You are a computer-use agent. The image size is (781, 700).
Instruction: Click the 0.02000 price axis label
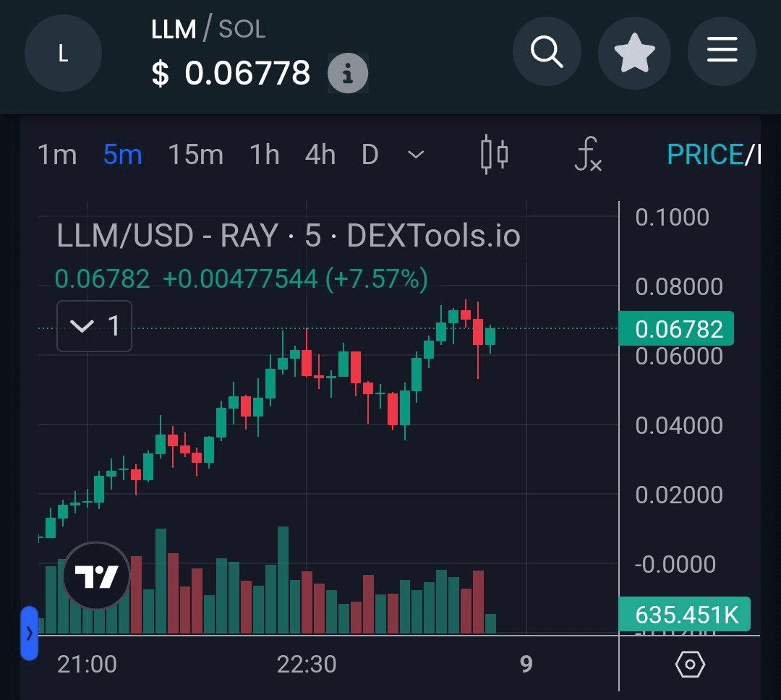click(x=679, y=495)
